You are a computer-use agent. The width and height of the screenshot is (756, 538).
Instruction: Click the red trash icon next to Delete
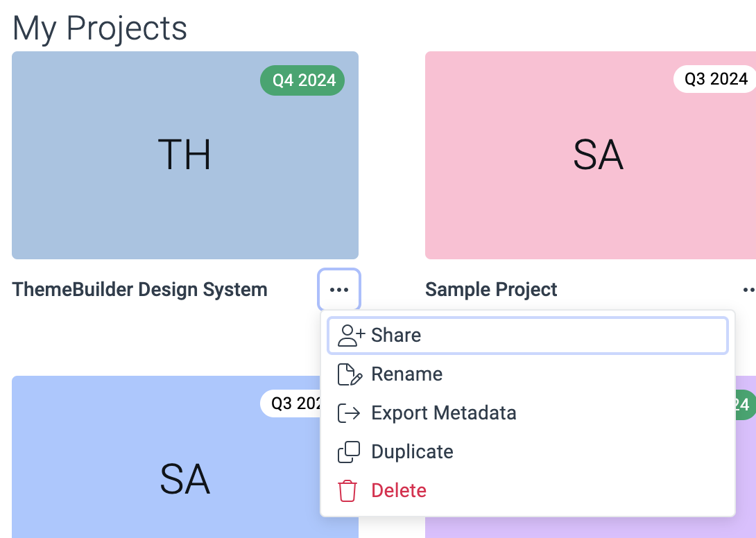(347, 490)
